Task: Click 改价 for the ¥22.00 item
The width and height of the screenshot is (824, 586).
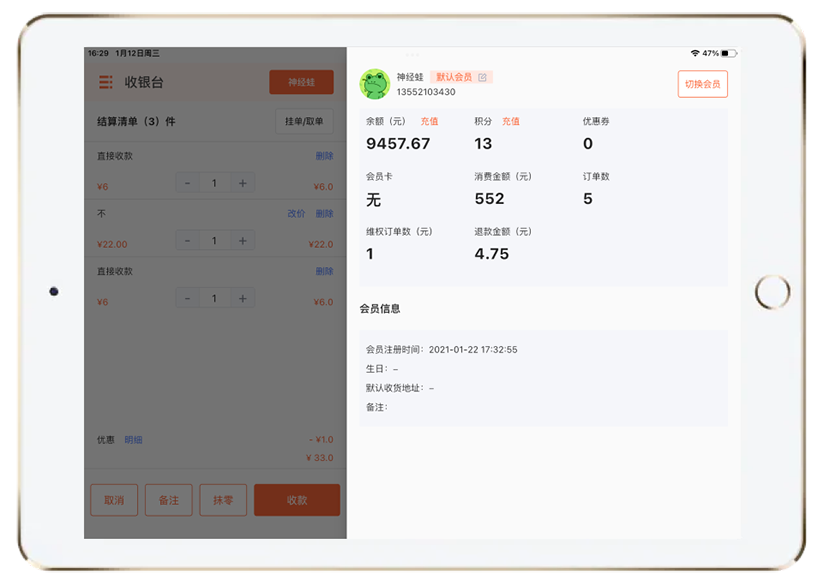Action: coord(296,214)
